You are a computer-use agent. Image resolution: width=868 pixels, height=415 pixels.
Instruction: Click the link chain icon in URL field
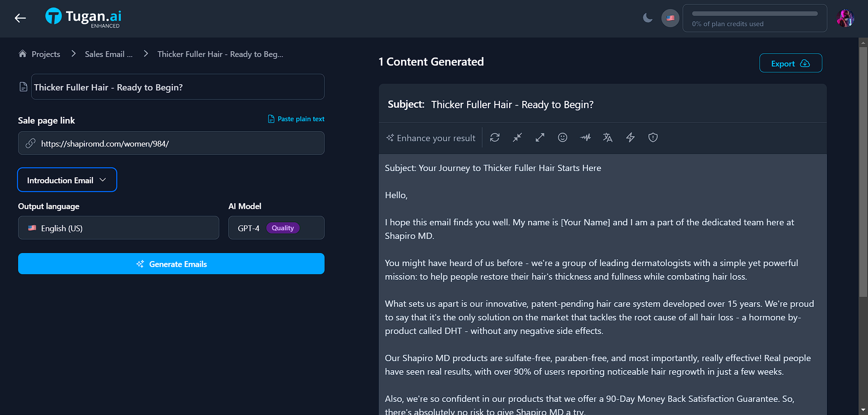click(30, 143)
